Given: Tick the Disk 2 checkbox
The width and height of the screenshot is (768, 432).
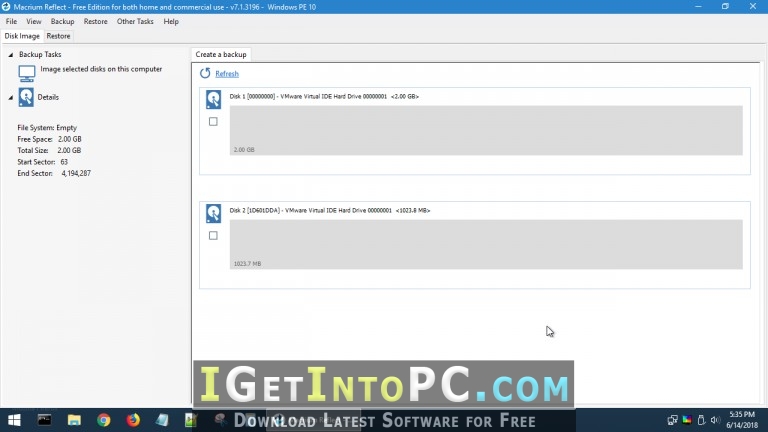Looking at the screenshot, I should tap(213, 236).
